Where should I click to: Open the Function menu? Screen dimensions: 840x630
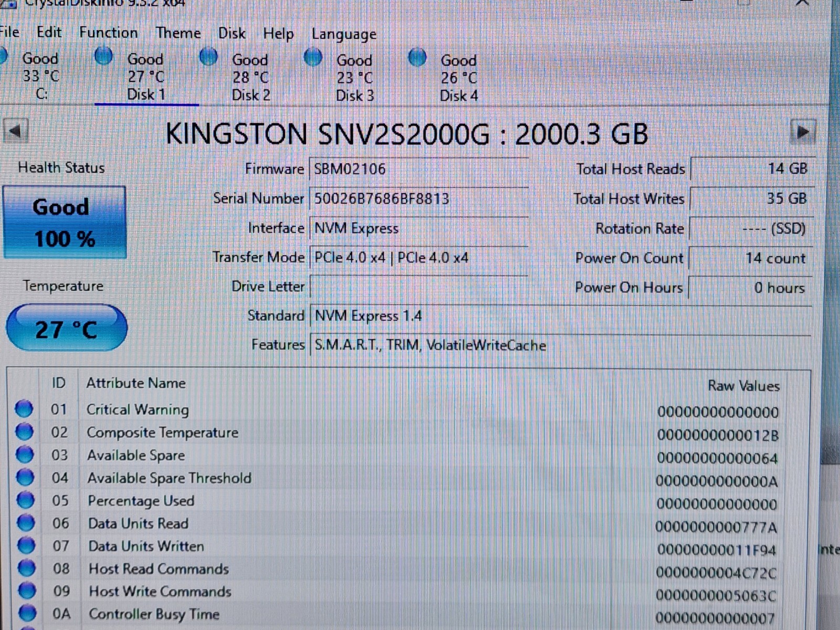point(109,33)
